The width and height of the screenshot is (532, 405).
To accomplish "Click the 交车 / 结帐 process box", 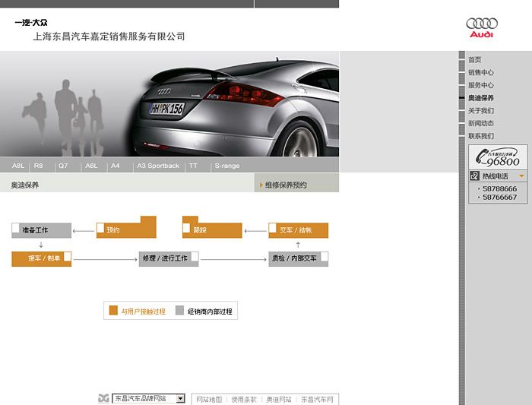I will [298, 230].
